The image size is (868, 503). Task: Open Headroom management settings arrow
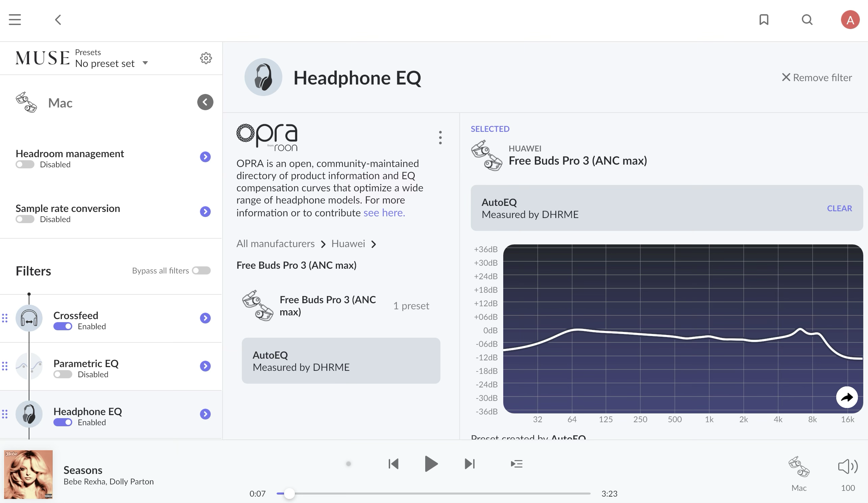tap(205, 157)
